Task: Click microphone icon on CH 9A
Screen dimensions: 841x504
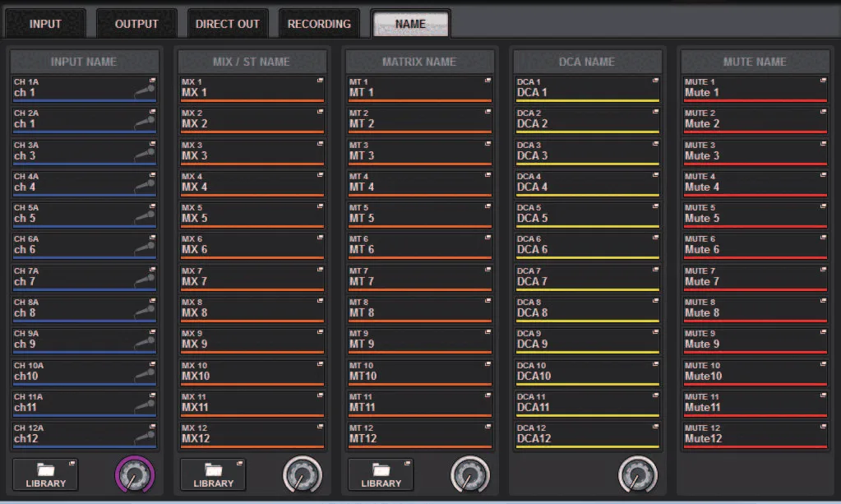Action: pyautogui.click(x=145, y=343)
